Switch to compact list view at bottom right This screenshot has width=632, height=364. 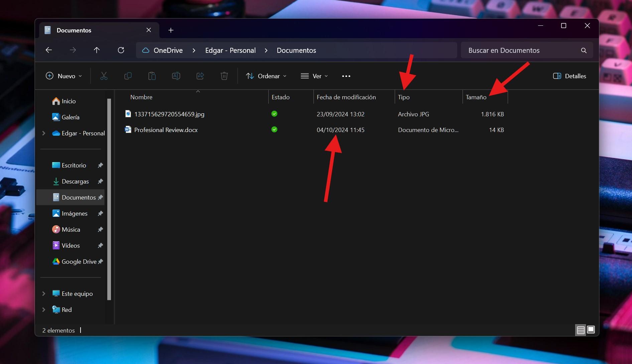[x=581, y=330]
